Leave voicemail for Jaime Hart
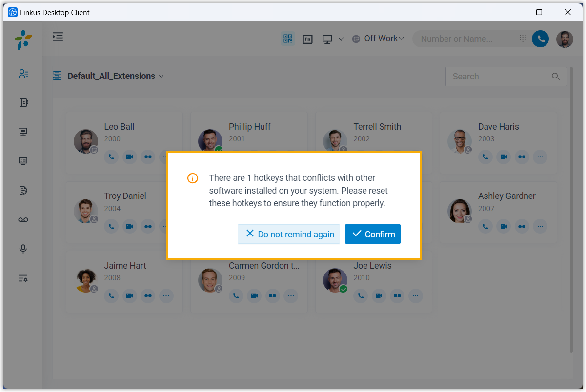 click(148, 296)
